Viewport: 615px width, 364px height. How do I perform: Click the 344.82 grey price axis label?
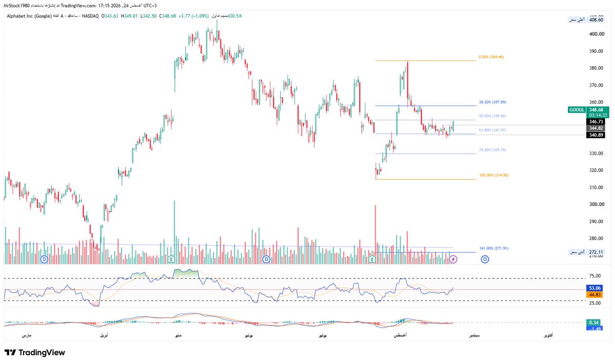coord(596,127)
